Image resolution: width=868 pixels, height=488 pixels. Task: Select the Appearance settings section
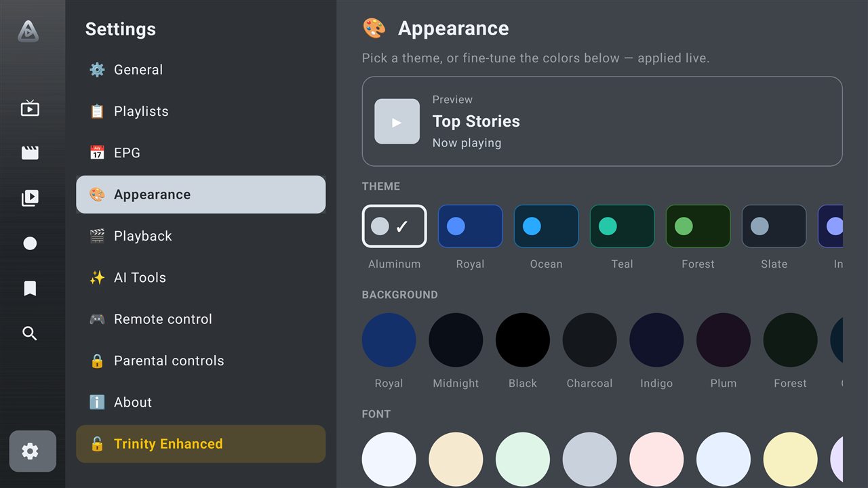click(x=201, y=195)
